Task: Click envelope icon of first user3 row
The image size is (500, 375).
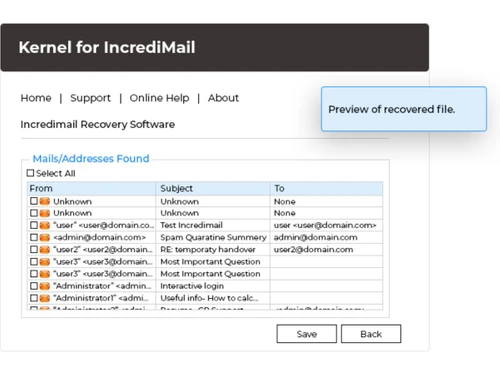Action: click(x=45, y=262)
